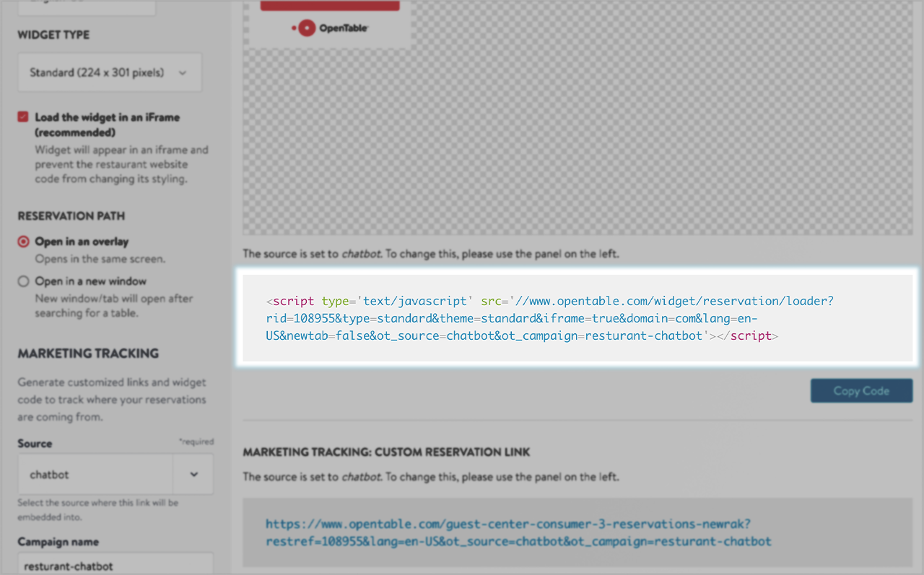Click the script embed code block
The height and width of the screenshot is (575, 924).
pos(577,318)
